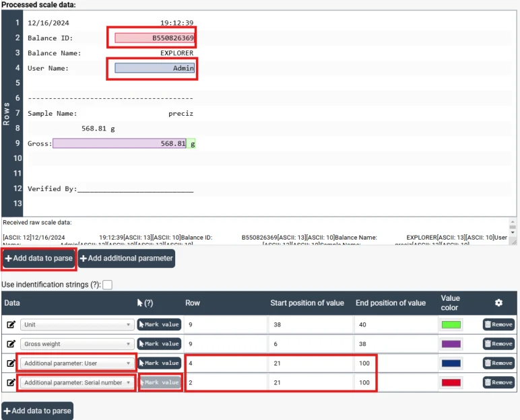This screenshot has width=520, height=420.
Task: Click the date 12/16/2024 on row 1
Action: pyautogui.click(x=48, y=23)
